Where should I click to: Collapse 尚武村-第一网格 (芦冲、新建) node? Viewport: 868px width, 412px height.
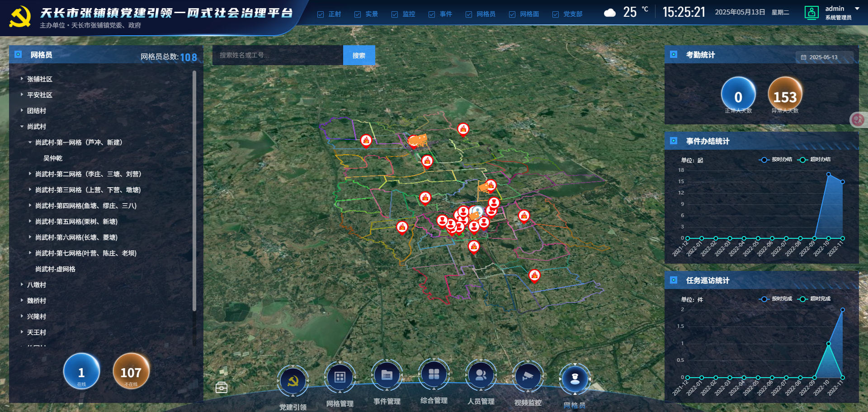coord(30,142)
